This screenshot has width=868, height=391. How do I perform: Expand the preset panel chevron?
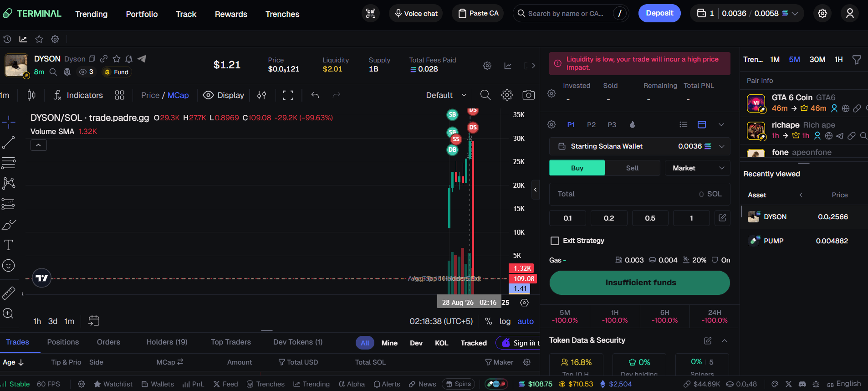[x=721, y=124]
